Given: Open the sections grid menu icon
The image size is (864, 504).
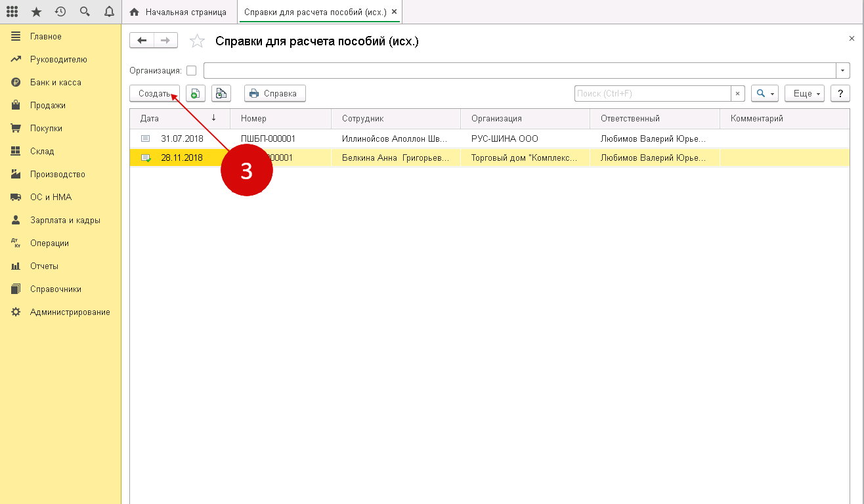Looking at the screenshot, I should [12, 12].
